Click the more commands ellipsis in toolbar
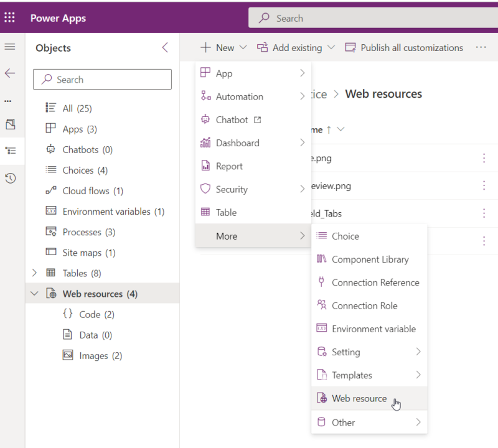This screenshot has width=498, height=448. [481, 47]
